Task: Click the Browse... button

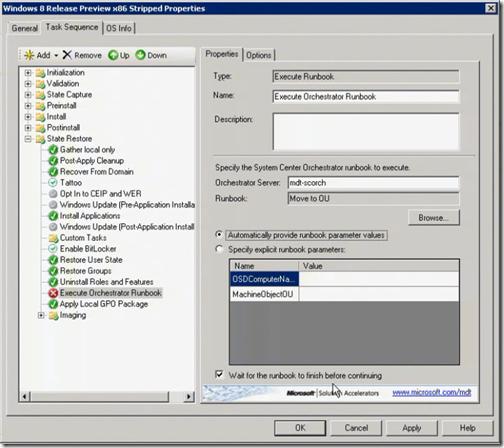Action: [433, 218]
